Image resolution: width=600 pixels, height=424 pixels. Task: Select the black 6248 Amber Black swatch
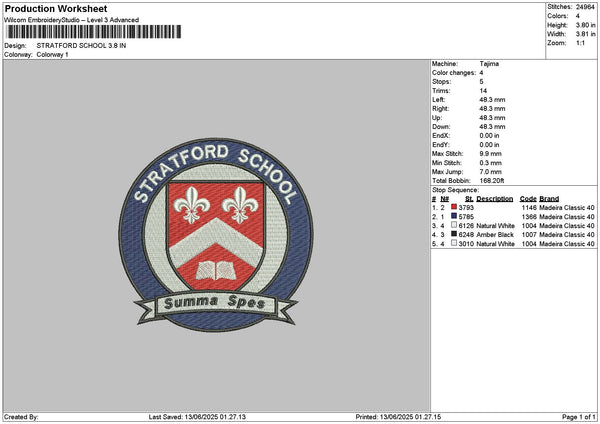[x=454, y=234]
